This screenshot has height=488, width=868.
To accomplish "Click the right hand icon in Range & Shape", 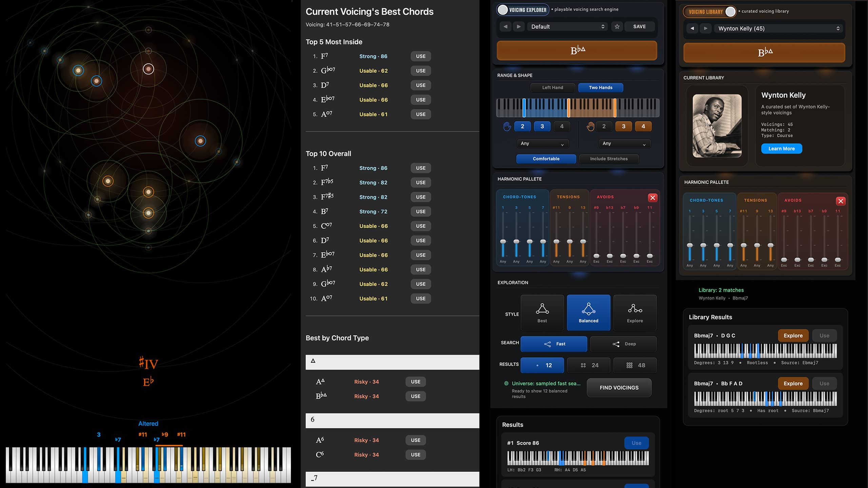I will tap(590, 126).
